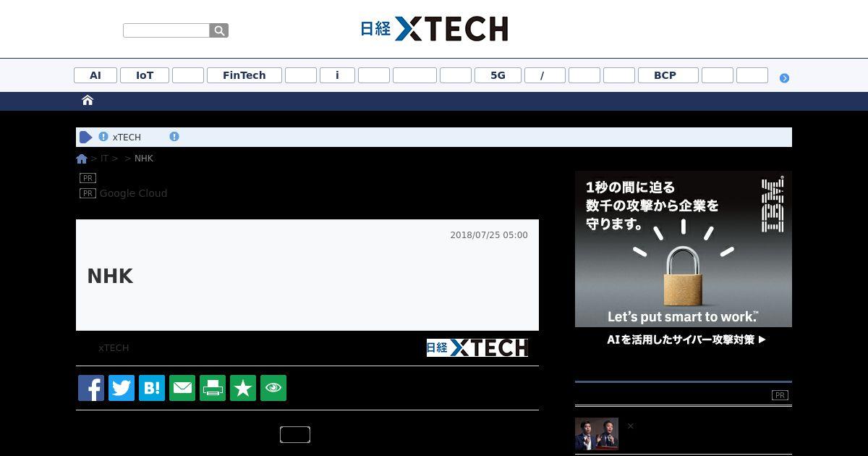Click the × beside sidebar thumbnail

click(630, 426)
